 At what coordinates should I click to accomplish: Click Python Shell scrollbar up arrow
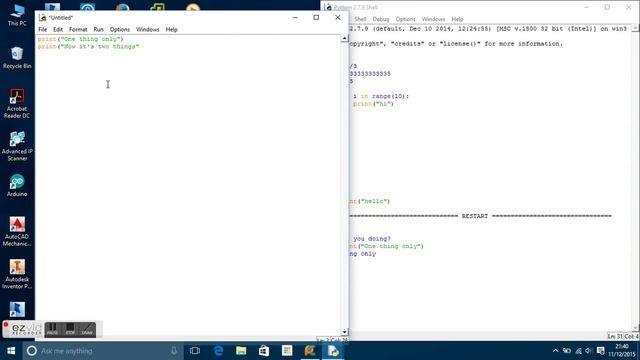(x=635, y=28)
